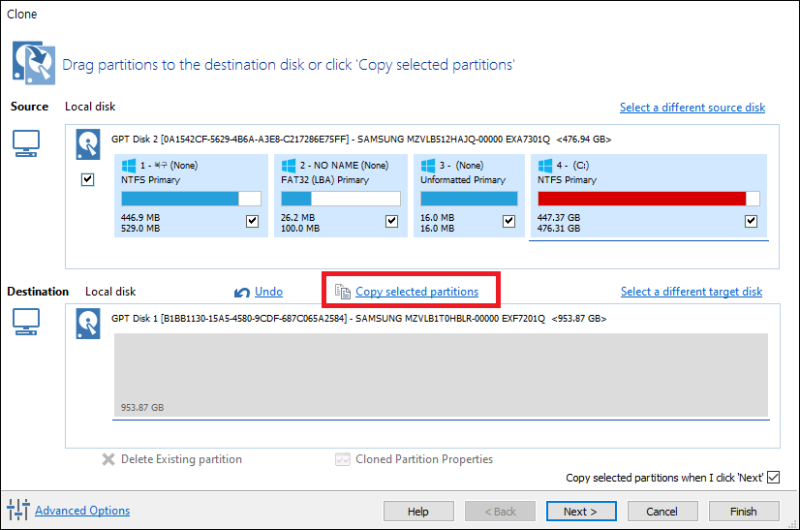Toggle the GPT Disk 2 whole-disk checkbox
Screen dimensions: 800x530
tap(88, 180)
